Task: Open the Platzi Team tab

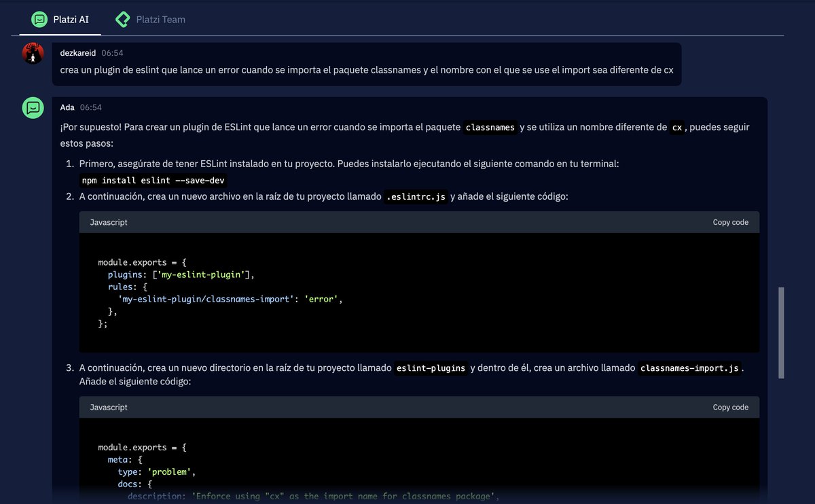Action: [x=150, y=19]
